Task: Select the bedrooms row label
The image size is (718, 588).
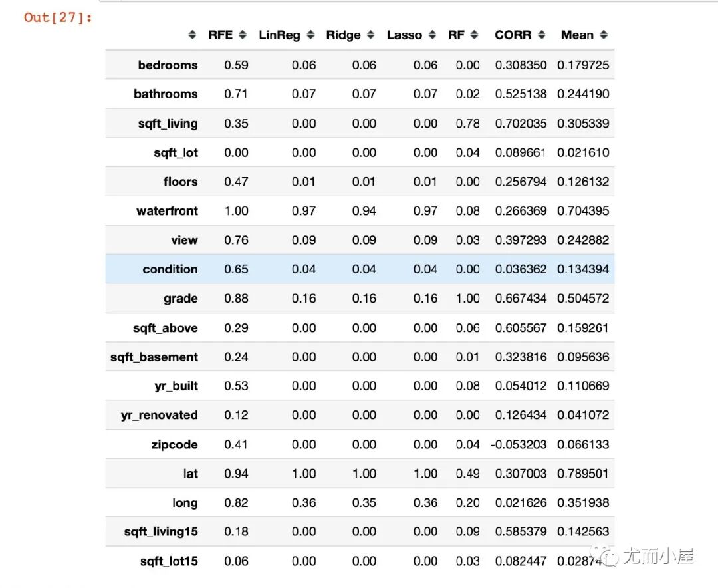Action: coord(168,65)
